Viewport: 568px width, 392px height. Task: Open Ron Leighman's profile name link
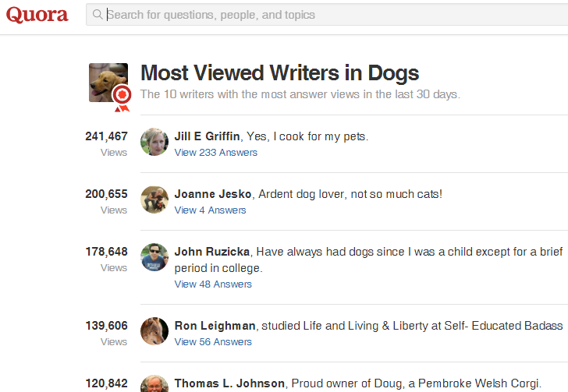point(215,326)
